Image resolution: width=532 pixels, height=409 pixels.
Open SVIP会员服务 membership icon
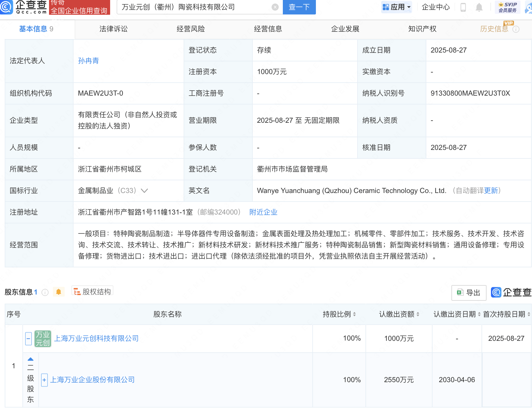tap(507, 8)
